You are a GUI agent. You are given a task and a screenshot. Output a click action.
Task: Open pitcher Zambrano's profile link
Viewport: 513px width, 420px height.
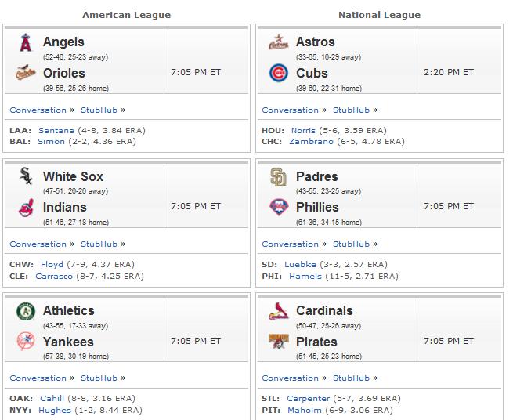(x=311, y=141)
